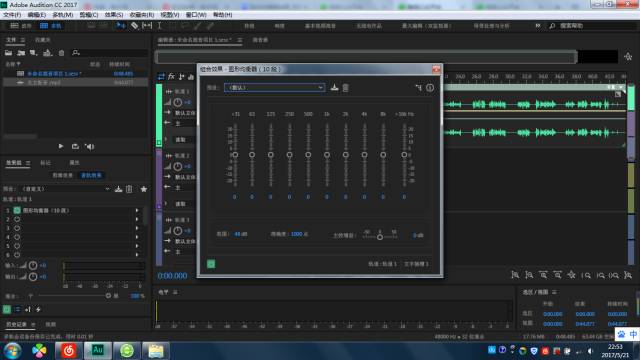
Task: Delete Graphic Equalizer preset trash icon
Action: [x=345, y=87]
